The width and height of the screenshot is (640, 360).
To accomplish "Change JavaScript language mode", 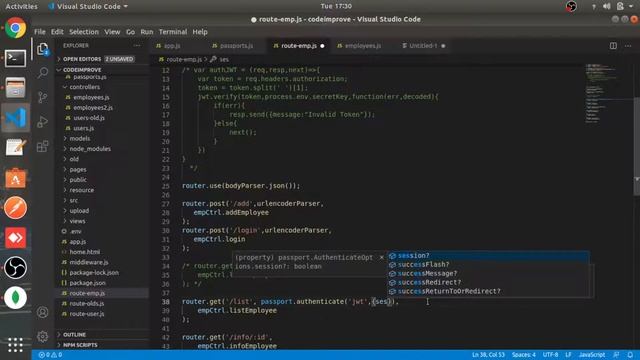I will pos(592,355).
